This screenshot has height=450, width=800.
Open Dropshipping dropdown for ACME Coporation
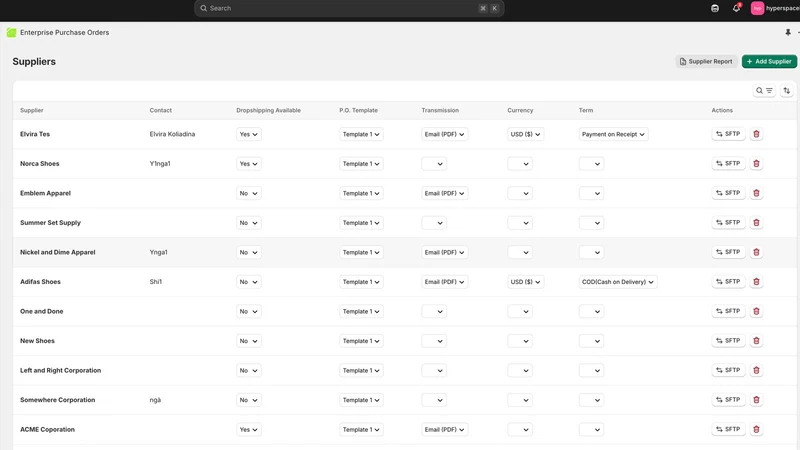point(248,430)
